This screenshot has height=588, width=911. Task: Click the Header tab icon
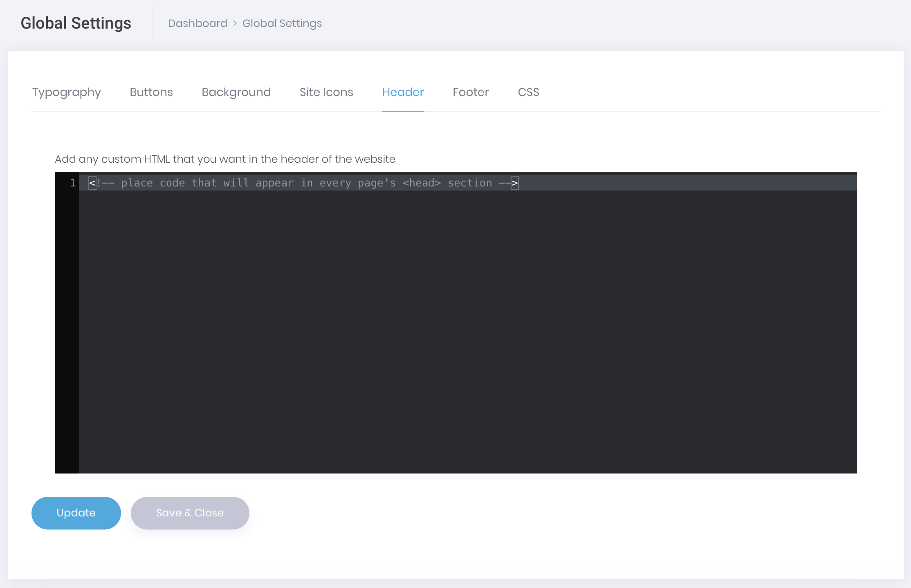click(x=403, y=92)
